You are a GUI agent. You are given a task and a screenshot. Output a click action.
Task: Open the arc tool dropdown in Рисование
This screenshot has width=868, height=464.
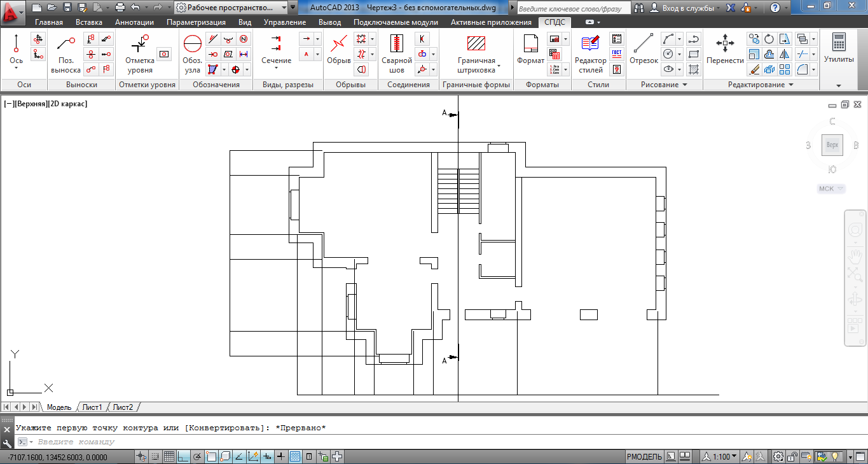click(679, 39)
